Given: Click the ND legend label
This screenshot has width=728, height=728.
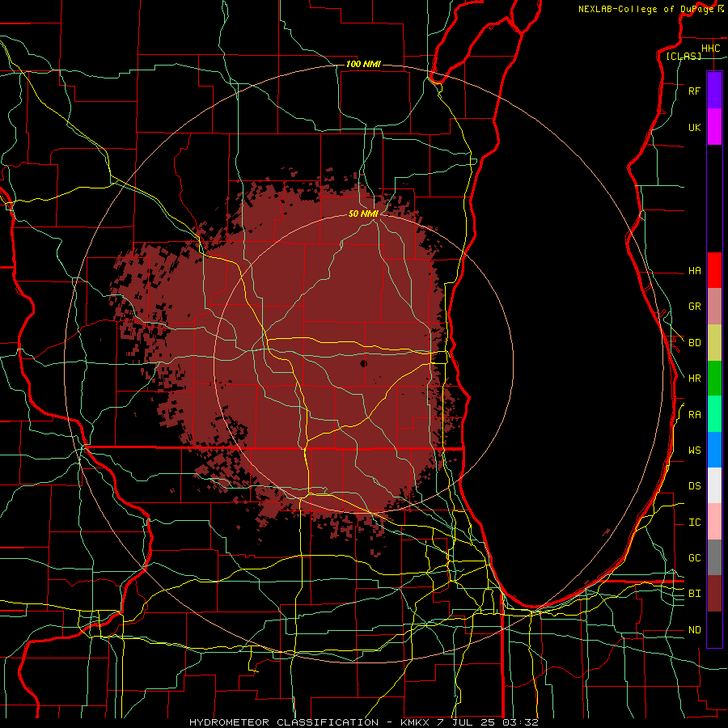Looking at the screenshot, I should (694, 630).
